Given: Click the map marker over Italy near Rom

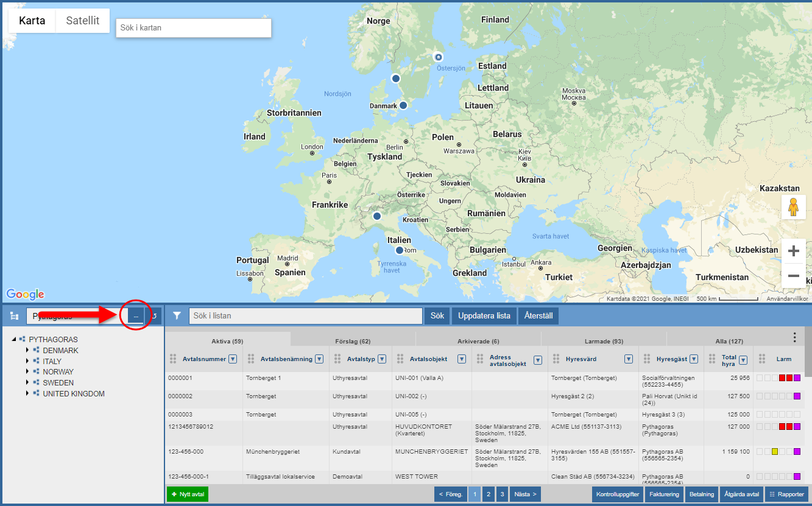Looking at the screenshot, I should coord(400,250).
